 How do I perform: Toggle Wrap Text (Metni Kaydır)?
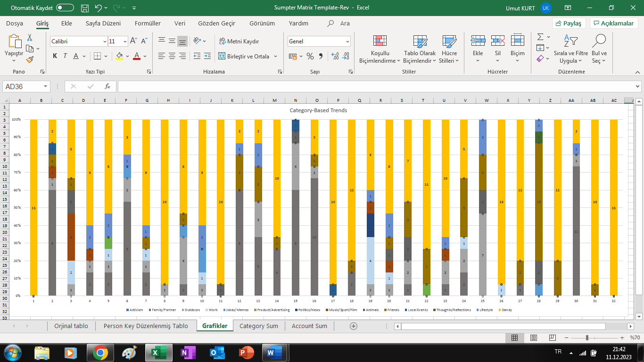coord(239,41)
